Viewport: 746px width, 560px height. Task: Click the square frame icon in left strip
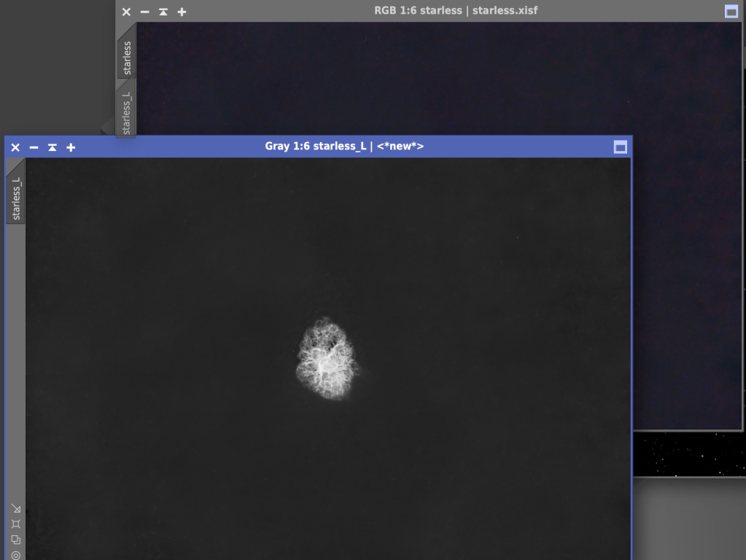pos(16,524)
